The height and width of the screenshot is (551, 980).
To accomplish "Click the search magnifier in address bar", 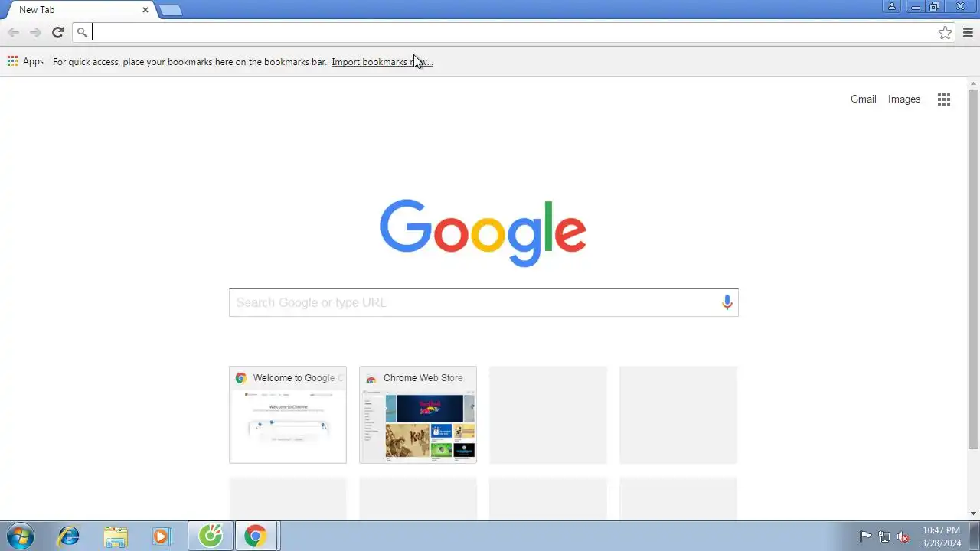I will 82,32.
